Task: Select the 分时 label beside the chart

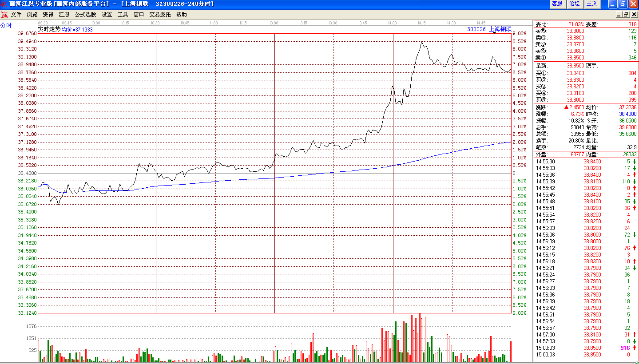Action: pos(6,26)
